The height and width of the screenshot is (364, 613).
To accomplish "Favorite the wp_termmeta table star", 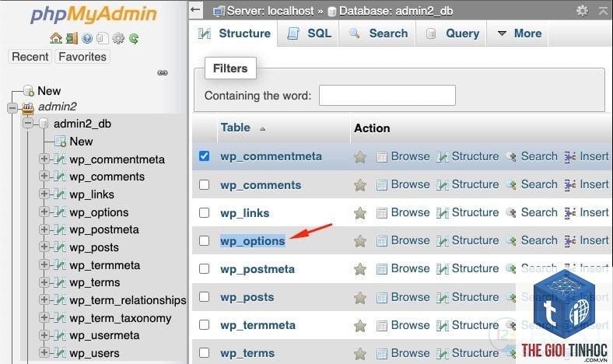I will pyautogui.click(x=359, y=326).
